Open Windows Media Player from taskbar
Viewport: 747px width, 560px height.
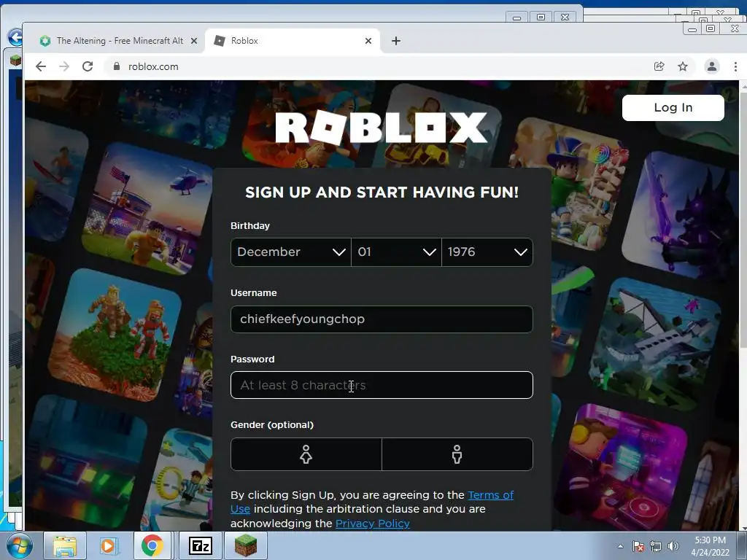[108, 545]
